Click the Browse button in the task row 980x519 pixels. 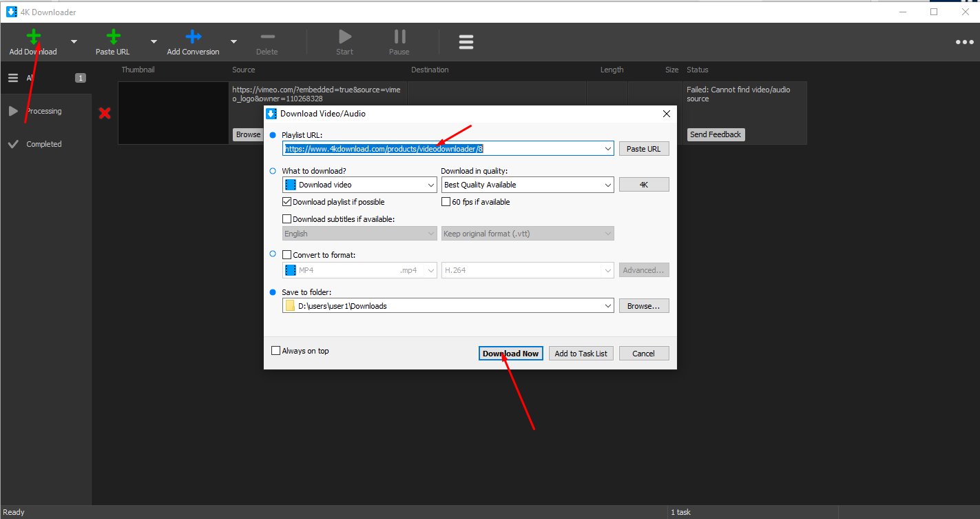(x=248, y=134)
